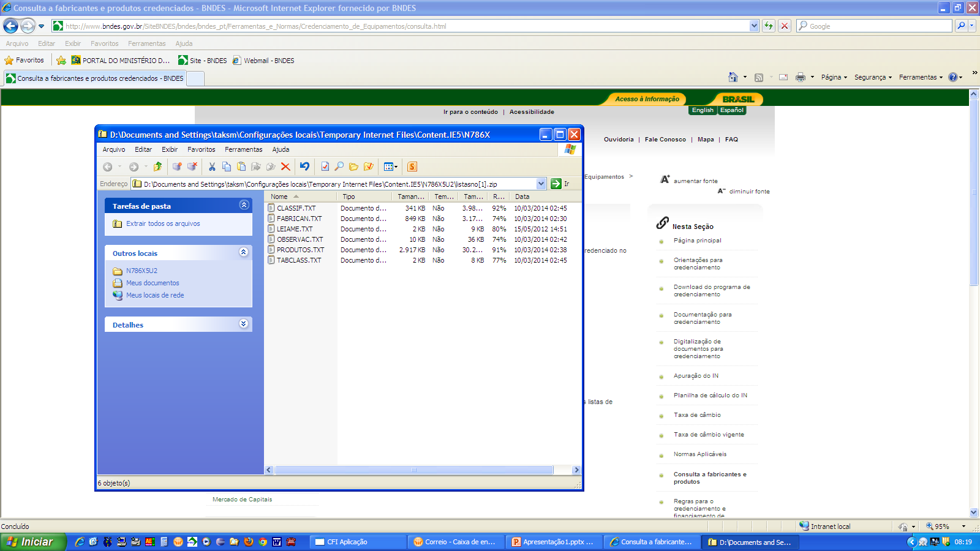Viewport: 980px width, 551px height.
Task: Open the Editar menu in Explorer window
Action: (x=143, y=149)
